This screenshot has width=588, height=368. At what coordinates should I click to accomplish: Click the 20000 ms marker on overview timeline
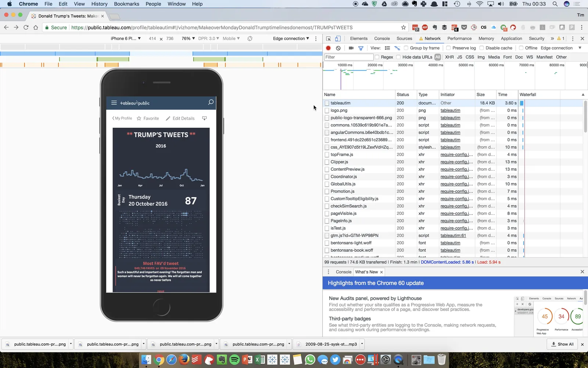click(375, 65)
